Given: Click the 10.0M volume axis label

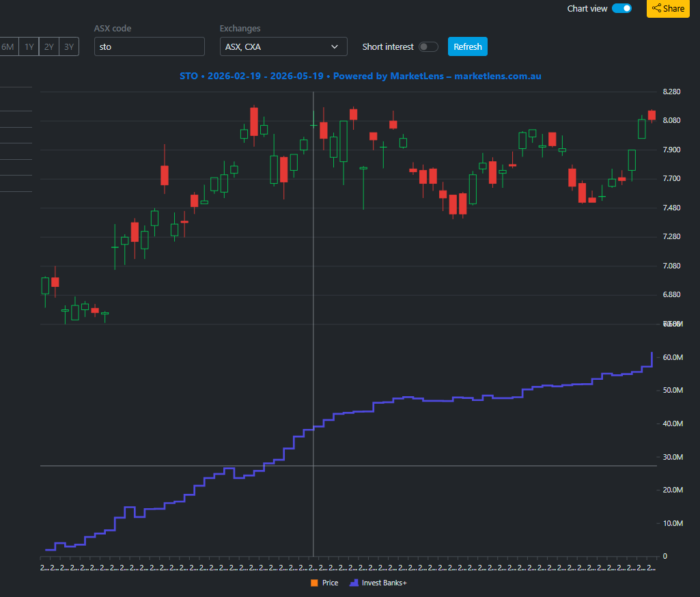Looking at the screenshot, I should click(673, 523).
